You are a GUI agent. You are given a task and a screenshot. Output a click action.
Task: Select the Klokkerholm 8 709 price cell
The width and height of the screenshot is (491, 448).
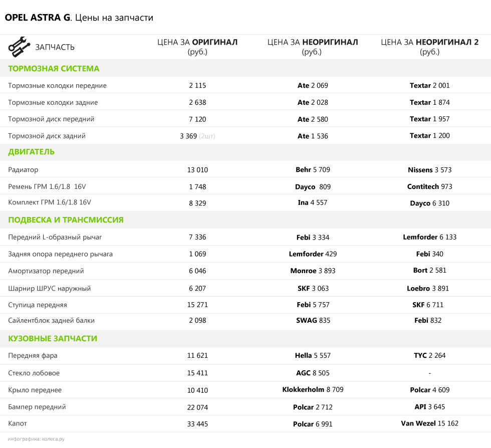tap(313, 389)
